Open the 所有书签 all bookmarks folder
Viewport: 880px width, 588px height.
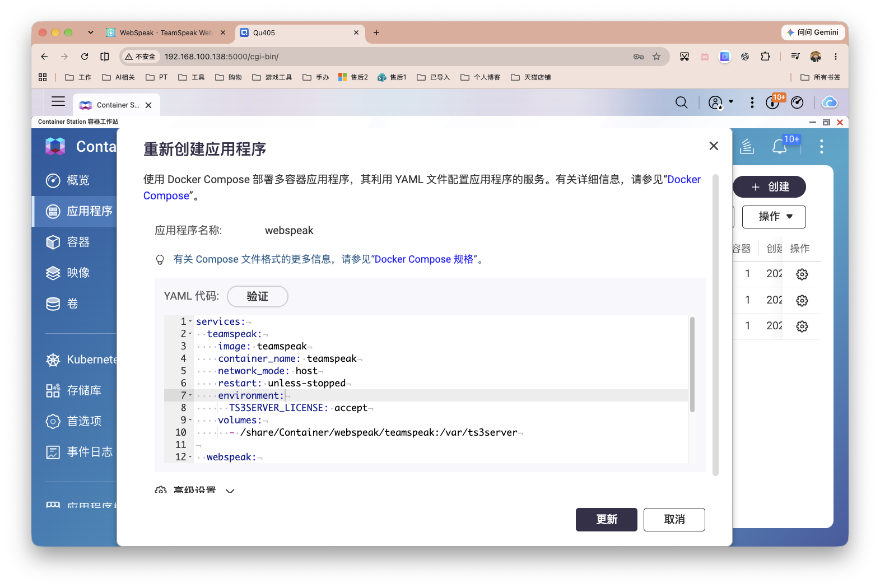tap(820, 77)
